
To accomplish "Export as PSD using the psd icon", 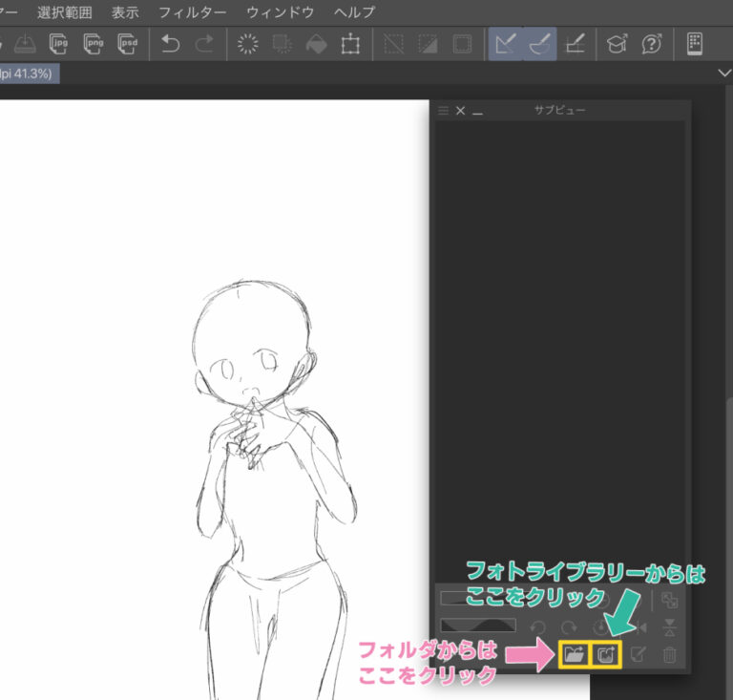I will pos(127,44).
